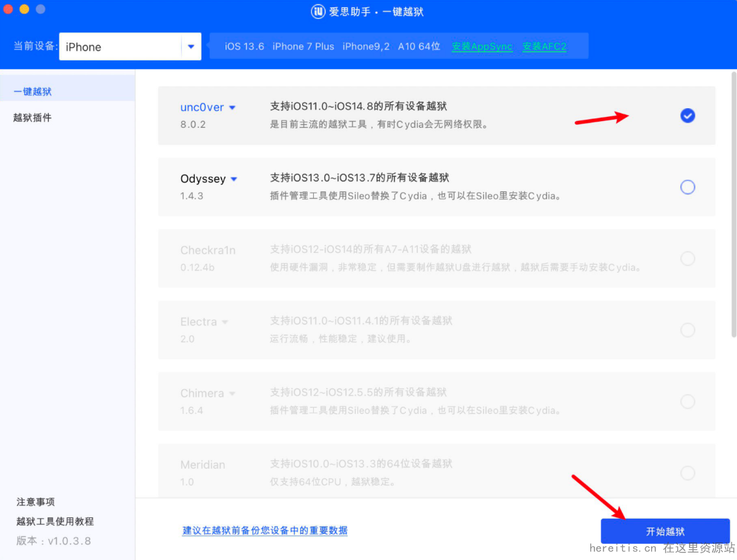
Task: Click the A10 64位 chip text
Action: coord(419,47)
